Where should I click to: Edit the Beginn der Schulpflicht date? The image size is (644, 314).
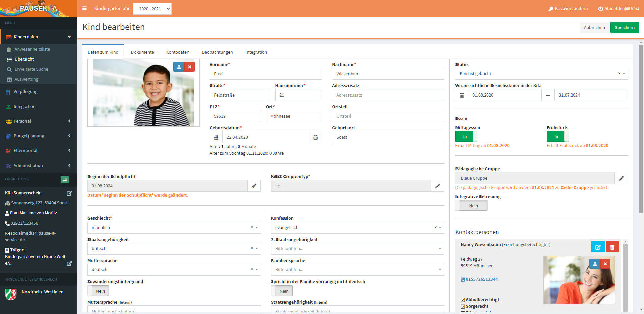(x=254, y=186)
